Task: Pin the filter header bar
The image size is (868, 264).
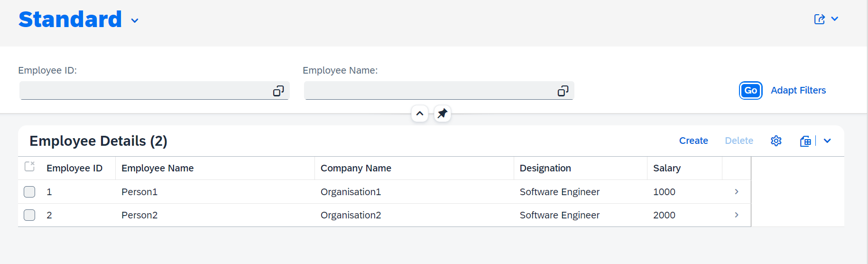Action: 442,113
